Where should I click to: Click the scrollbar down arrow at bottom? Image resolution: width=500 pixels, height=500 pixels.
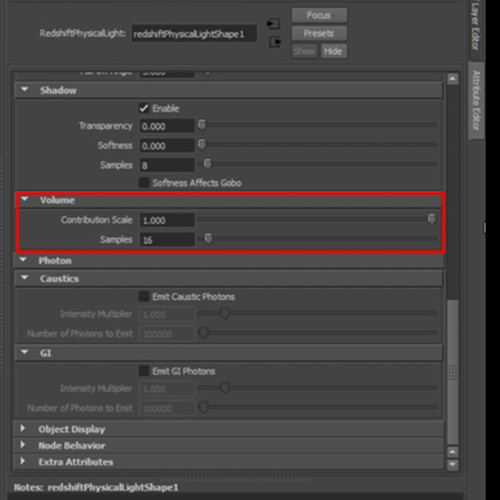tap(452, 464)
